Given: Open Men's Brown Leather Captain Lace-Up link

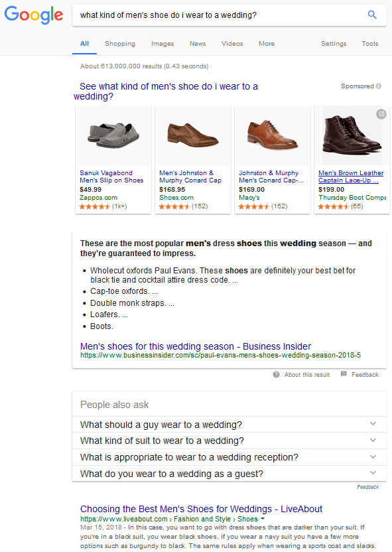Looking at the screenshot, I should pos(351,176).
